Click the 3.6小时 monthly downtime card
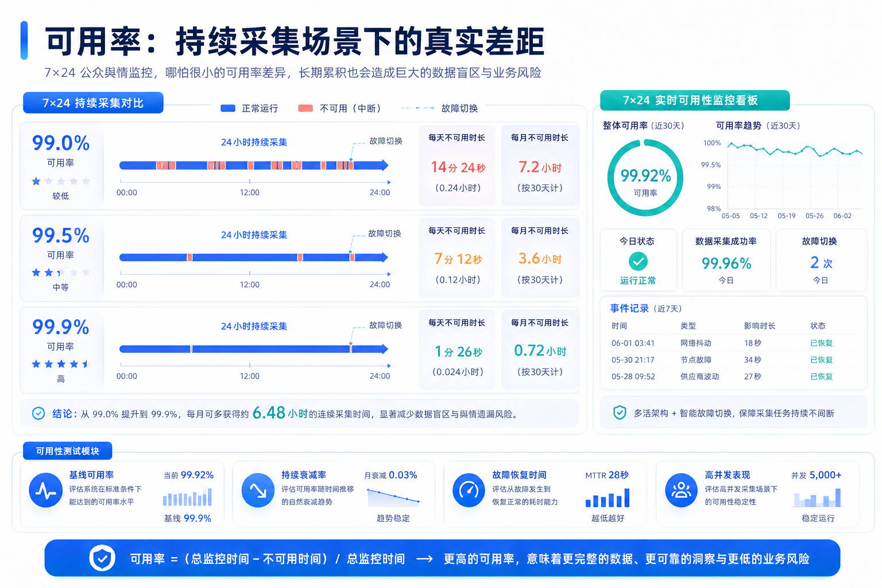 [x=540, y=257]
